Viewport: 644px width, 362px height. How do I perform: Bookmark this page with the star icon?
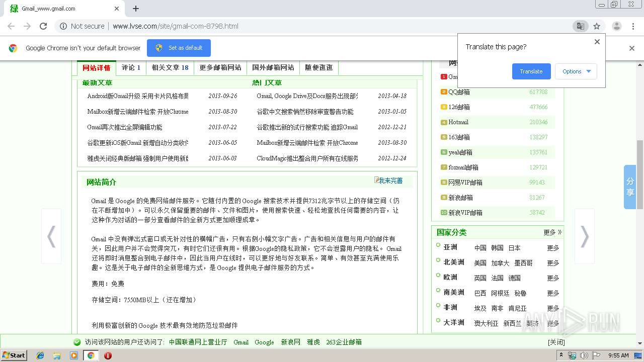597,26
